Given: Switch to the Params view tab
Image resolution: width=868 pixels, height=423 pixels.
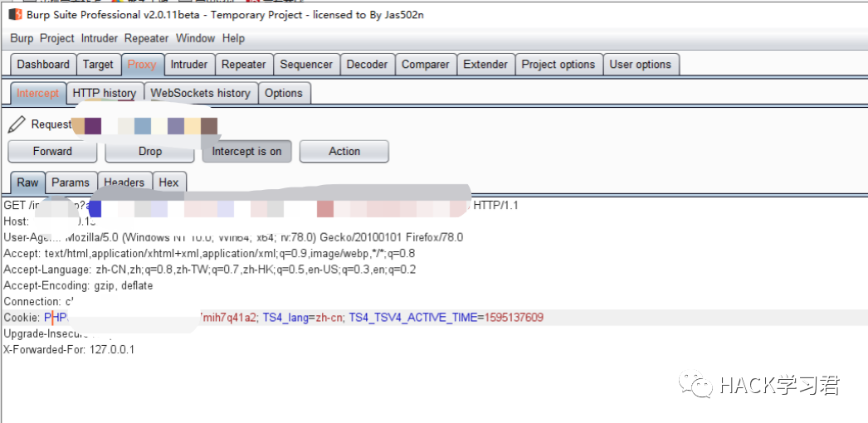Looking at the screenshot, I should 71,182.
